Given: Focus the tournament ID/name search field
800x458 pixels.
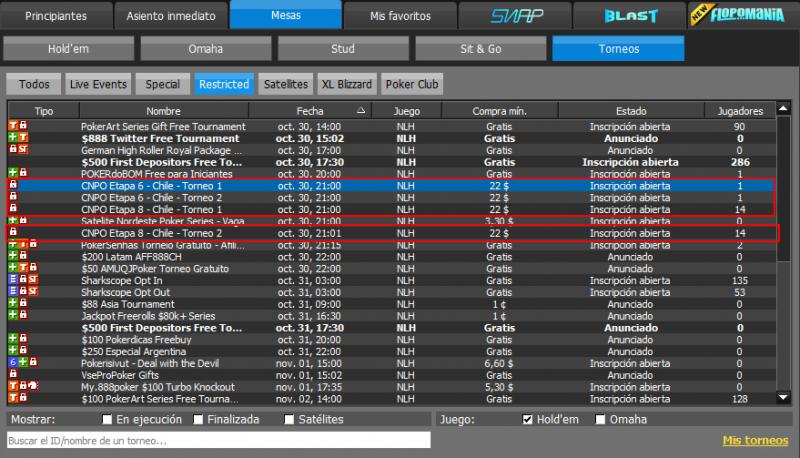Looking at the screenshot, I should coord(217,440).
